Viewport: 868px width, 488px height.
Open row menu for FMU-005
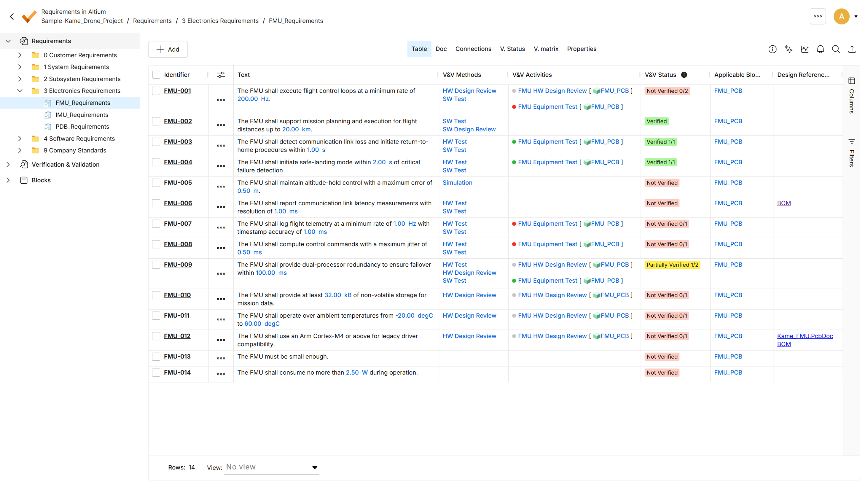221,187
